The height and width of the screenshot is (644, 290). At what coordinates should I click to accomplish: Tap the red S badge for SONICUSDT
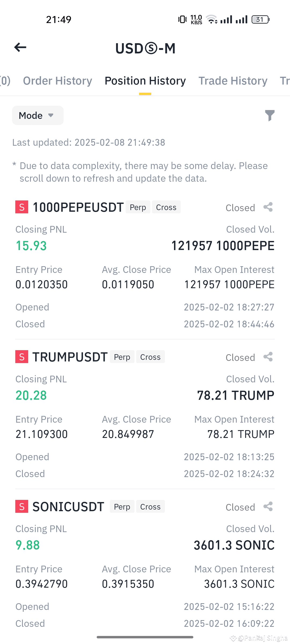pyautogui.click(x=22, y=507)
